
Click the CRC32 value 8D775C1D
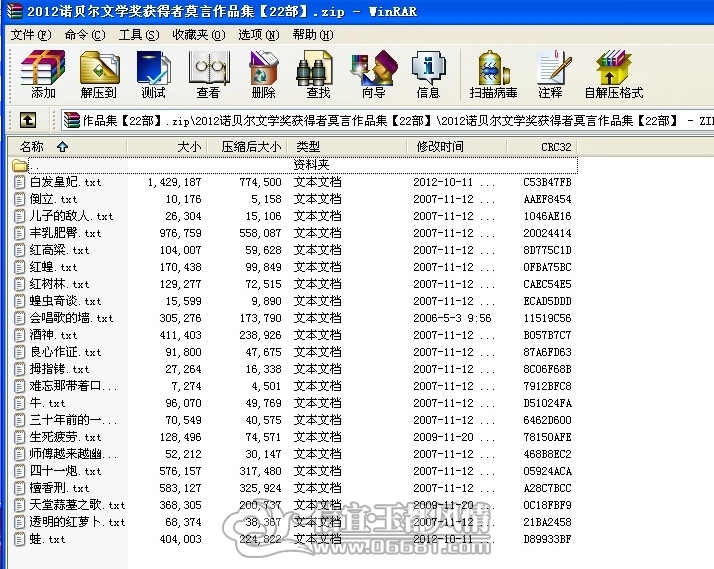click(547, 250)
